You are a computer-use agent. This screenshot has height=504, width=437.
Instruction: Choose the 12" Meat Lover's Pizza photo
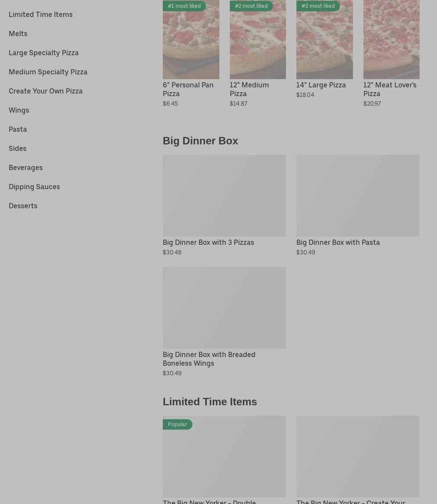391,43
